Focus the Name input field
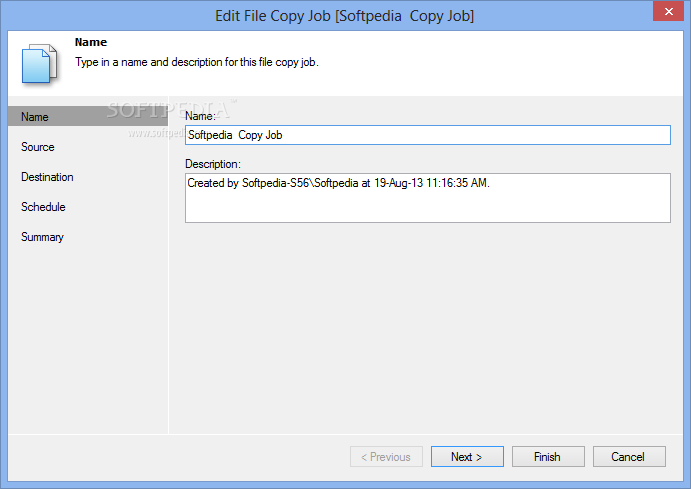Screen dimensions: 691x489 pos(428,135)
